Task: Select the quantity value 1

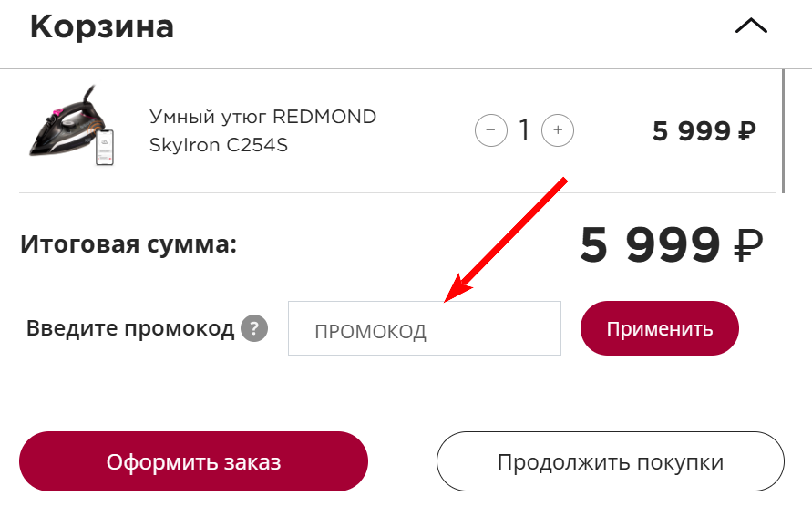Action: coord(524,131)
